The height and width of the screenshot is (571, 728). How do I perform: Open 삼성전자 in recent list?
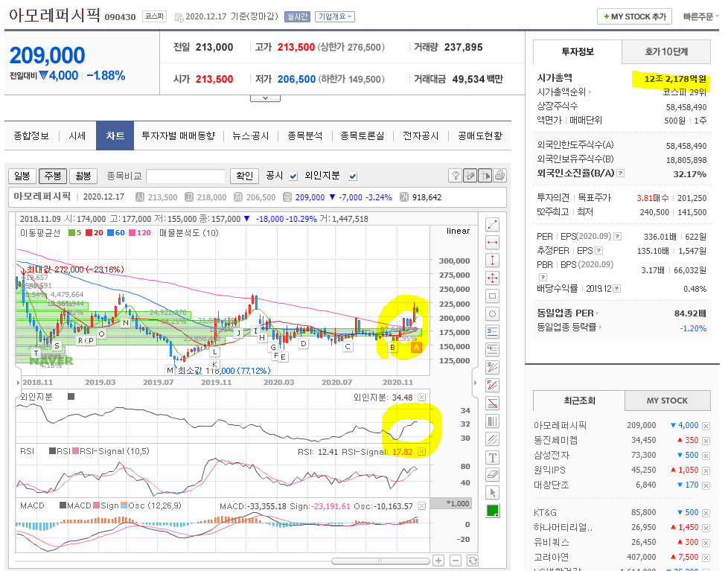pyautogui.click(x=552, y=456)
